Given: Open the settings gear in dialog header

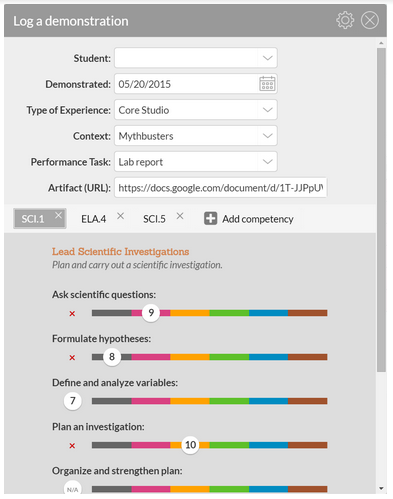Looking at the screenshot, I should point(345,21).
